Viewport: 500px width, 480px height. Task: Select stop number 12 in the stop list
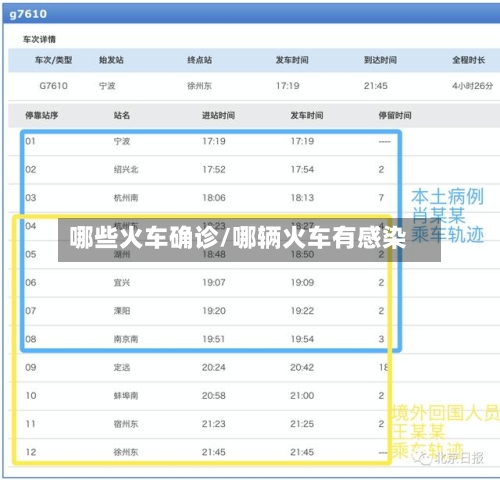(31, 452)
